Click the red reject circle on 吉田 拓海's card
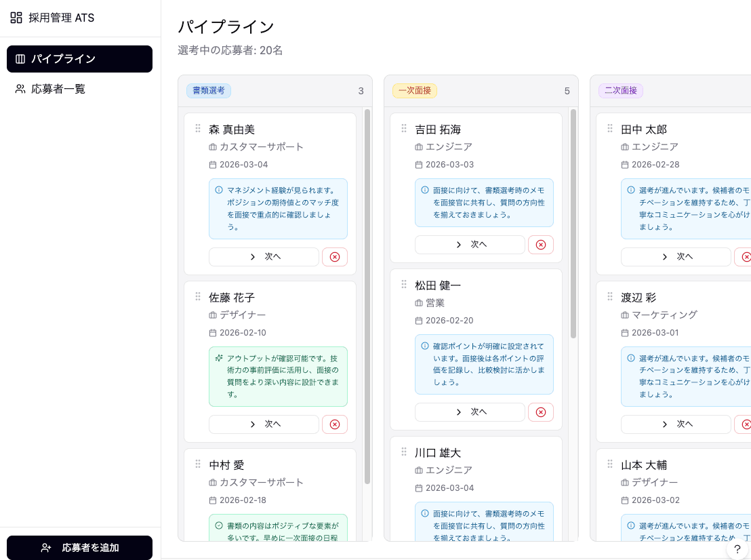Screen dimensions: 751x560 tap(541, 244)
